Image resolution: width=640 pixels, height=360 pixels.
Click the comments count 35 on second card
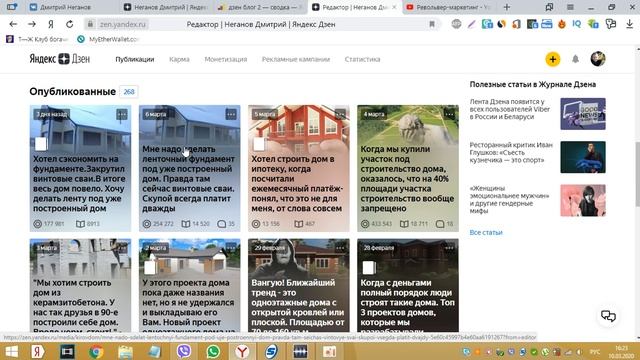click(x=226, y=224)
